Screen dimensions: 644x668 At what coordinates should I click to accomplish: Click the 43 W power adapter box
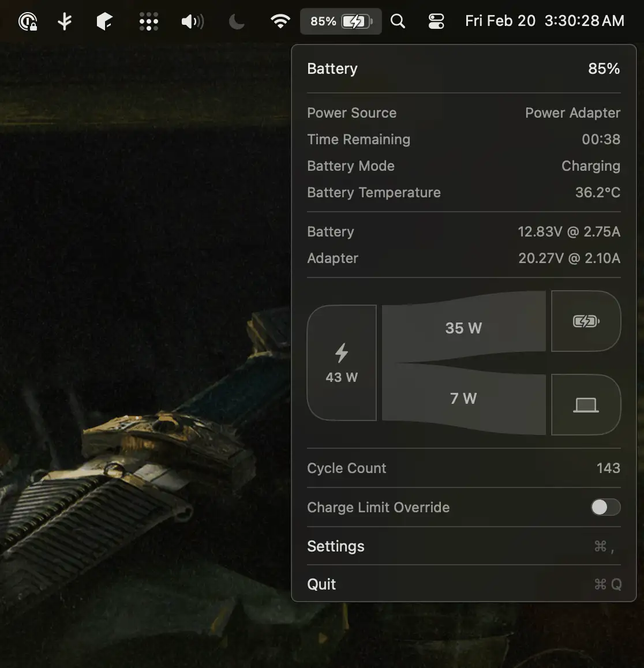(x=342, y=363)
